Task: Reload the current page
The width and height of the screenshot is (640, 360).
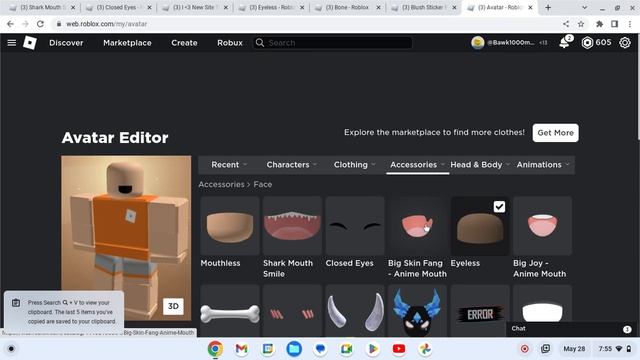Action: [40, 24]
